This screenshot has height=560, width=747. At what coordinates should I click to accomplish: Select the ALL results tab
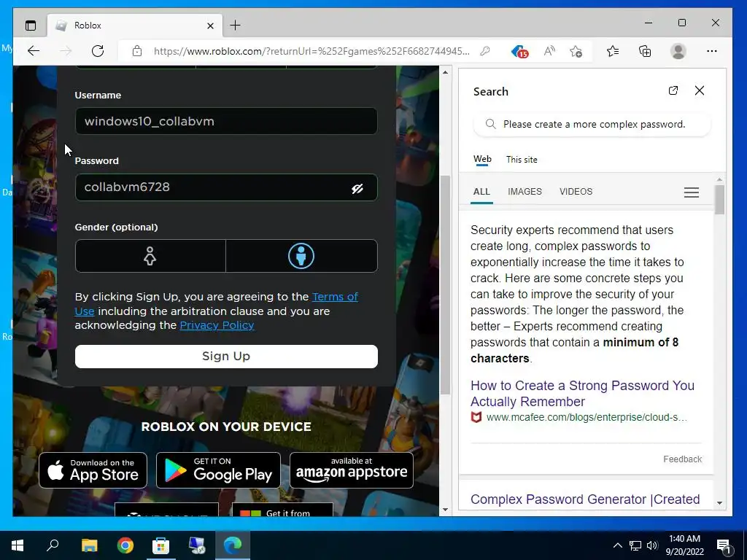coord(481,192)
